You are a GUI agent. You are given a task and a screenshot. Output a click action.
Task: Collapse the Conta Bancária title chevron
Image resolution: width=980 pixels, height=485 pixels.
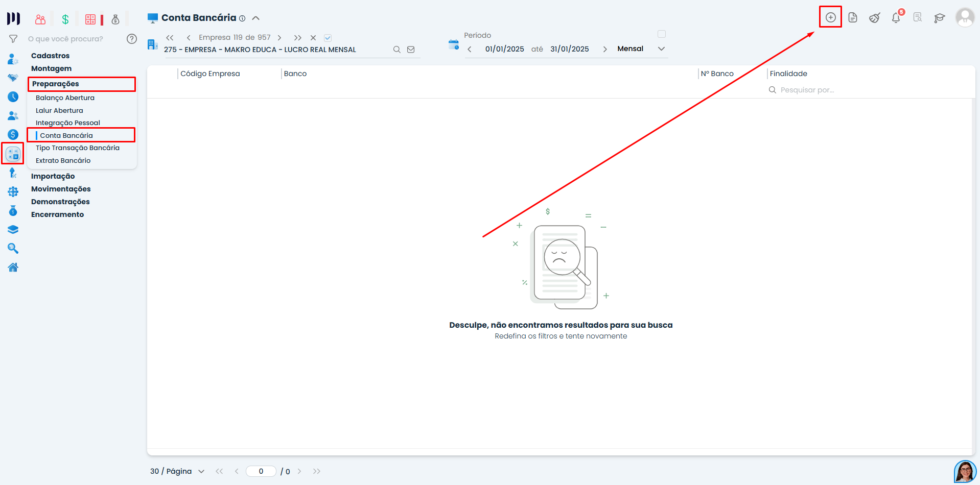256,18
